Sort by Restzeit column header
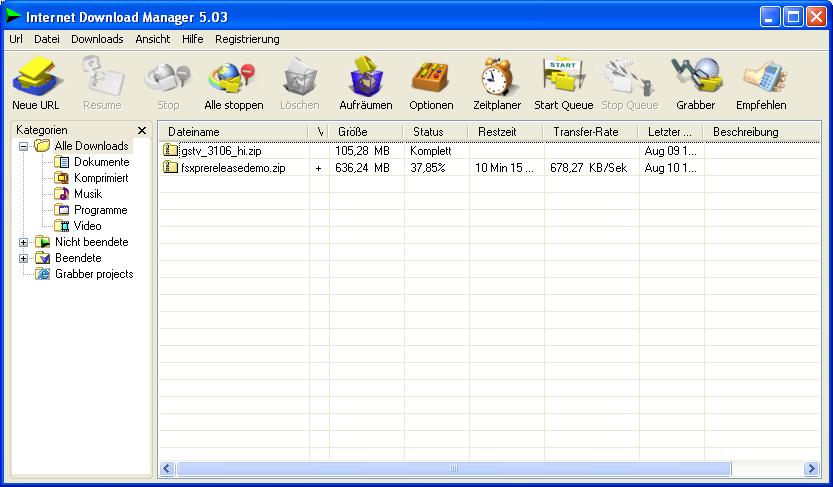 506,132
